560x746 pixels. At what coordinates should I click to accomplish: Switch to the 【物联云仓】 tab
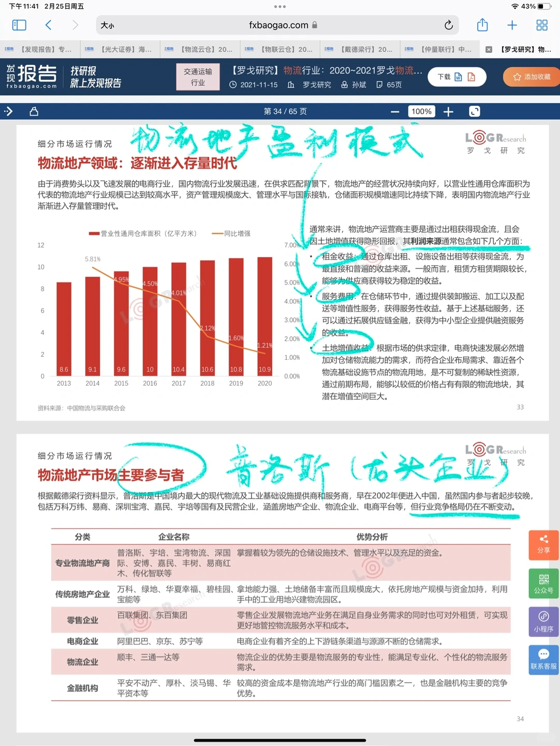click(x=279, y=49)
